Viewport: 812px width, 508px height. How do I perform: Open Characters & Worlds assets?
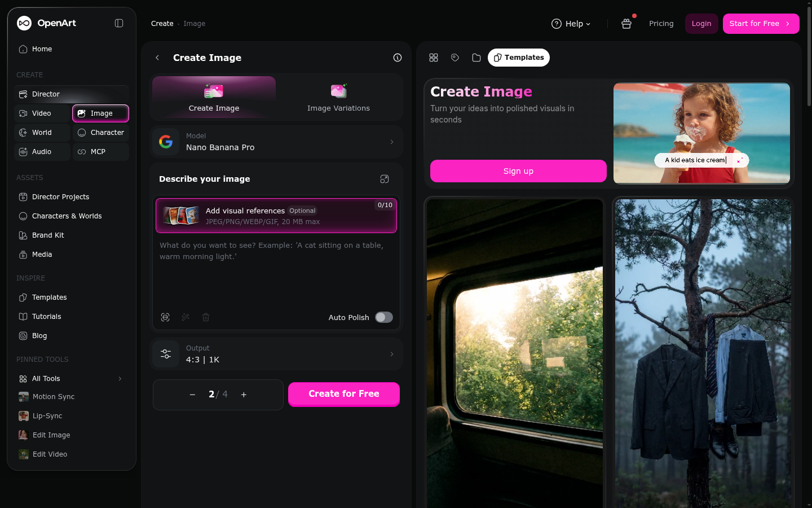72,216
